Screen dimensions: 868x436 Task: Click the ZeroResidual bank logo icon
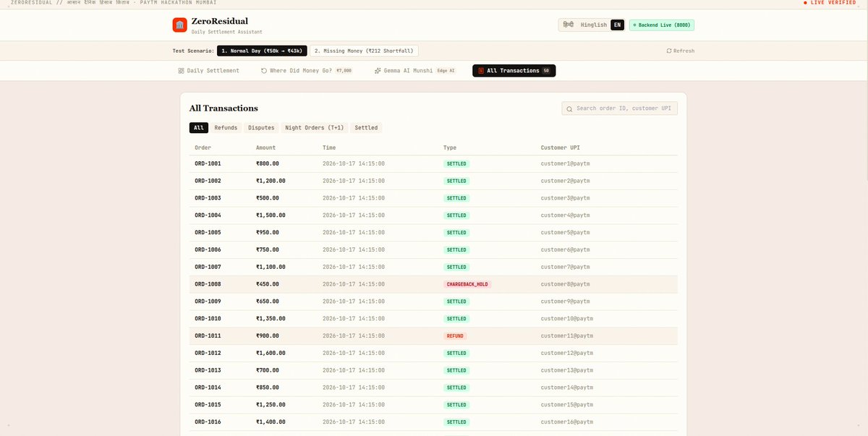[180, 25]
